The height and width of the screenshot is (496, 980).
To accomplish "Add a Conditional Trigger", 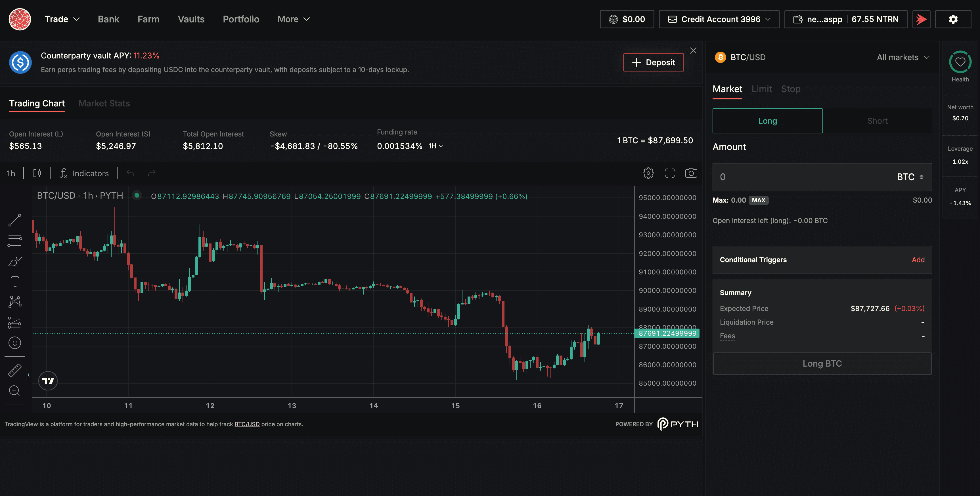I will pos(918,260).
